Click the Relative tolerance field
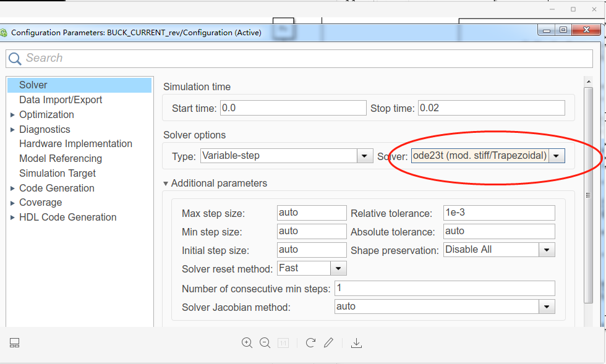The width and height of the screenshot is (606, 364). [x=499, y=213]
